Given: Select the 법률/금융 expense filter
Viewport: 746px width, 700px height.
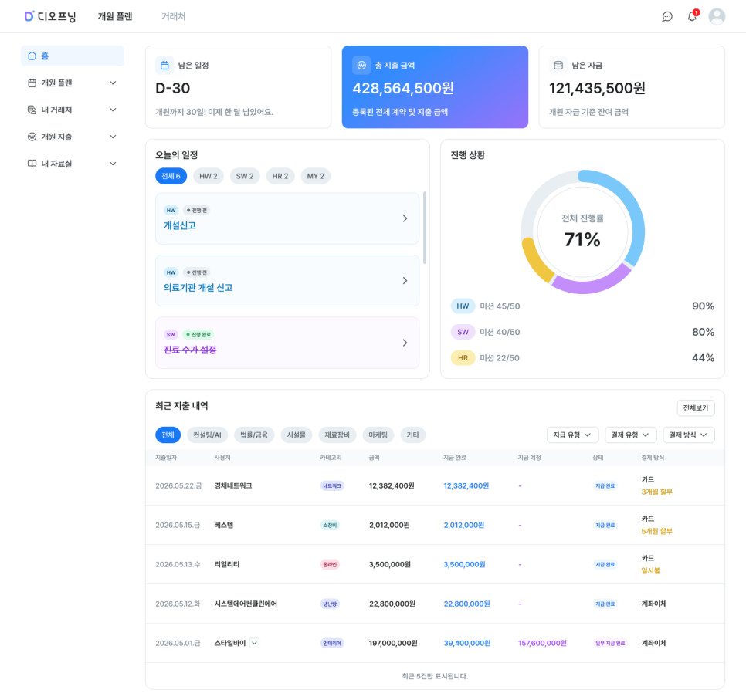Looking at the screenshot, I should [254, 435].
